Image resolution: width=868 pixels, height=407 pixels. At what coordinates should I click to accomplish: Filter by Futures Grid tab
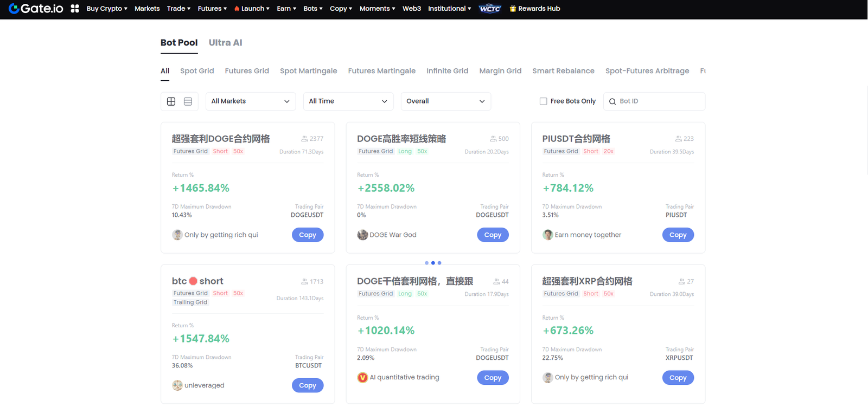coord(247,71)
